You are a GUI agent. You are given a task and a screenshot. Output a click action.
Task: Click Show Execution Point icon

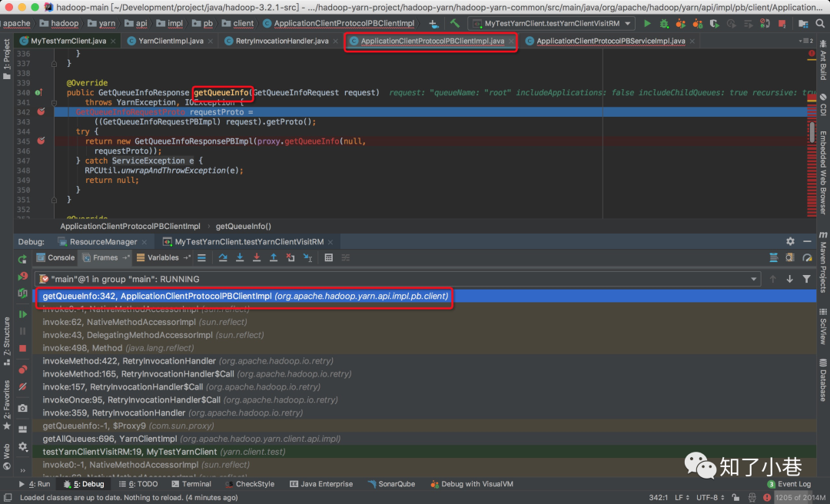(x=201, y=258)
